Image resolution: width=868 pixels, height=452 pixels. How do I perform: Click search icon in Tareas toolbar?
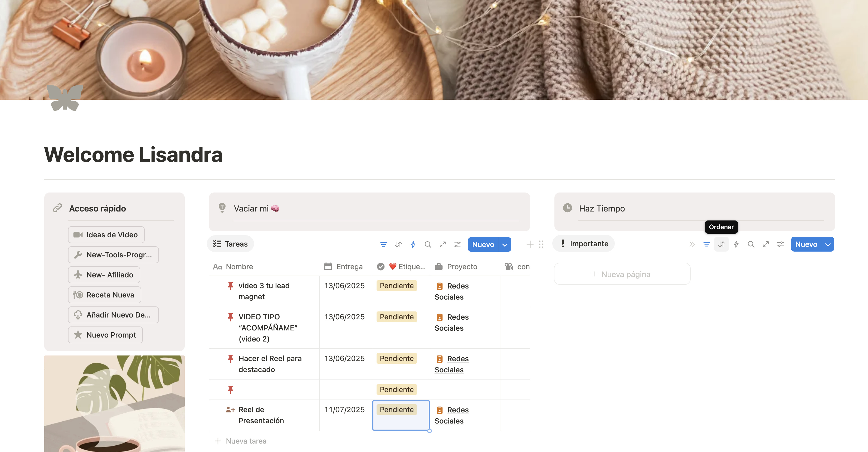428,244
